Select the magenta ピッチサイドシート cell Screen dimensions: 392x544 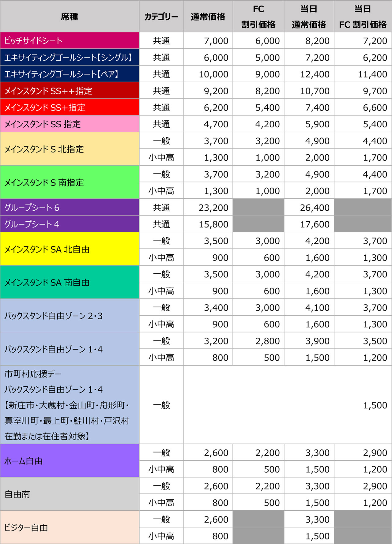click(x=70, y=41)
